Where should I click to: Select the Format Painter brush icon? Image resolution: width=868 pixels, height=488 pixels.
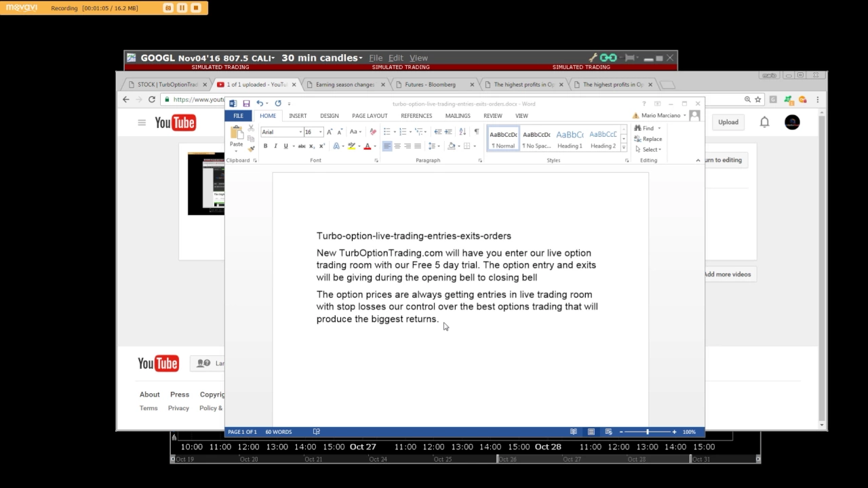(x=251, y=148)
